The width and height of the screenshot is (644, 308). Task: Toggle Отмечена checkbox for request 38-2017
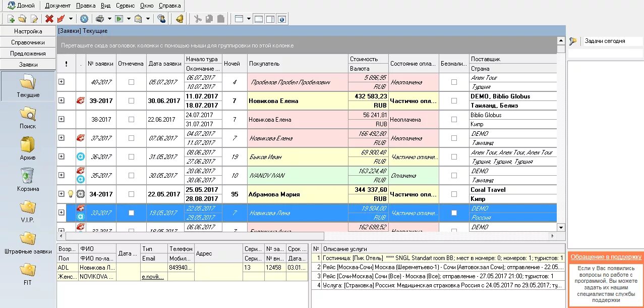click(131, 119)
